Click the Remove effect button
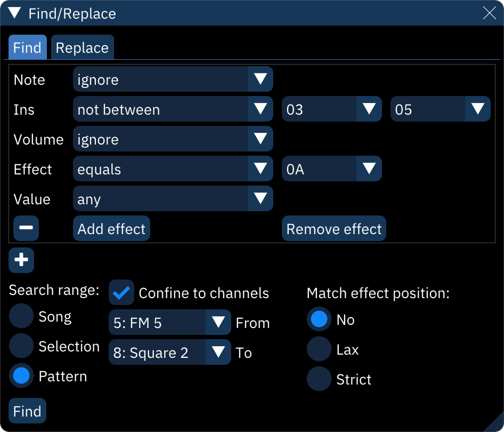The width and height of the screenshot is (504, 432). 334,229
